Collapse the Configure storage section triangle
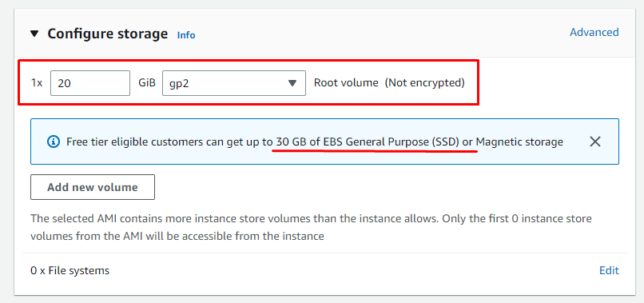The image size is (644, 303). point(34,34)
